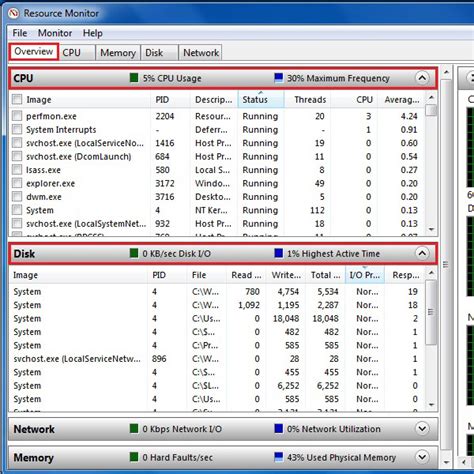Expand the Memory section chevron

422,457
